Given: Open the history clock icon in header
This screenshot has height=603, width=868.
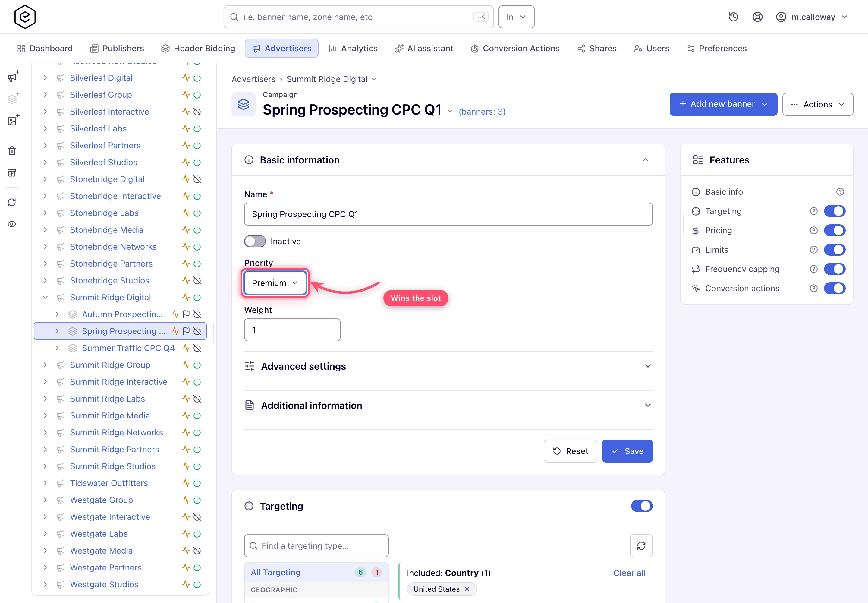Looking at the screenshot, I should 733,17.
